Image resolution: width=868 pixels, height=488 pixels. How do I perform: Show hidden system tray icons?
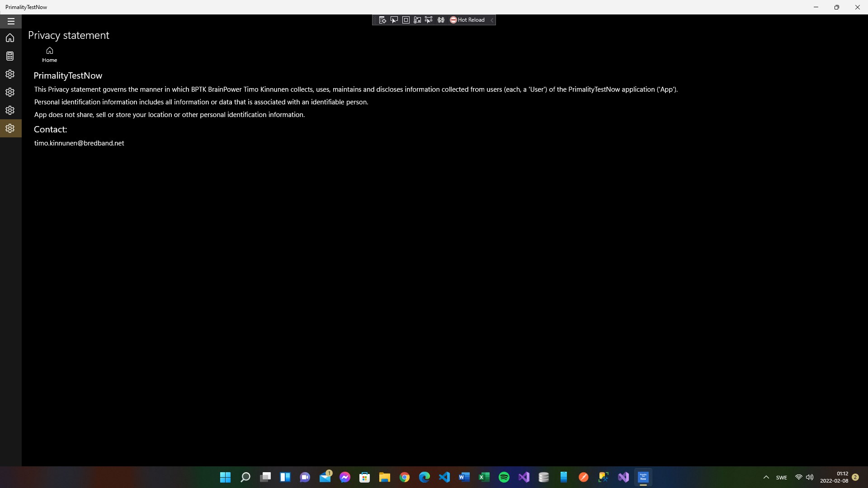click(x=766, y=477)
